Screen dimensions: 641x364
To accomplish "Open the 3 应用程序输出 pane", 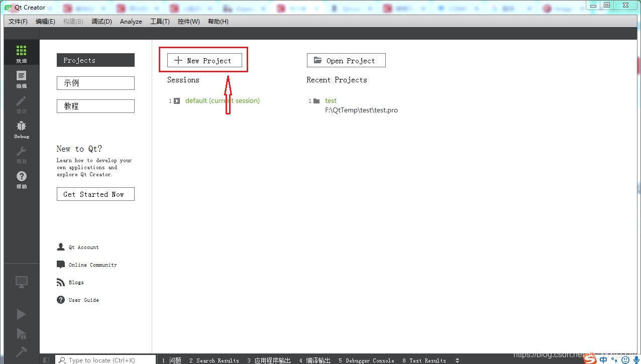I will click(269, 360).
